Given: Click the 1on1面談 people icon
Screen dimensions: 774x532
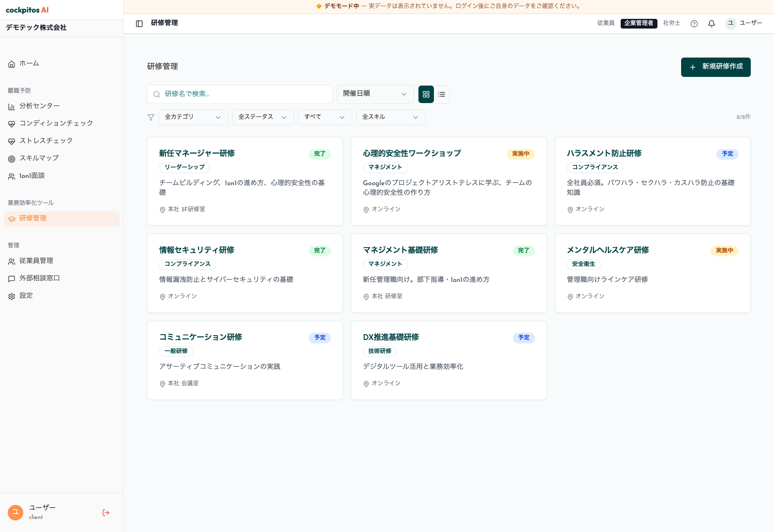Looking at the screenshot, I should tap(12, 177).
